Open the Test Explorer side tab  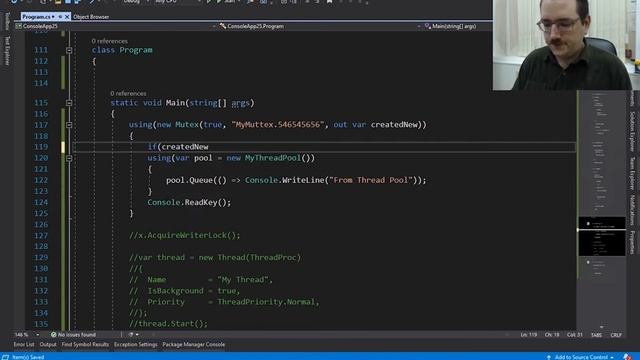7,51
